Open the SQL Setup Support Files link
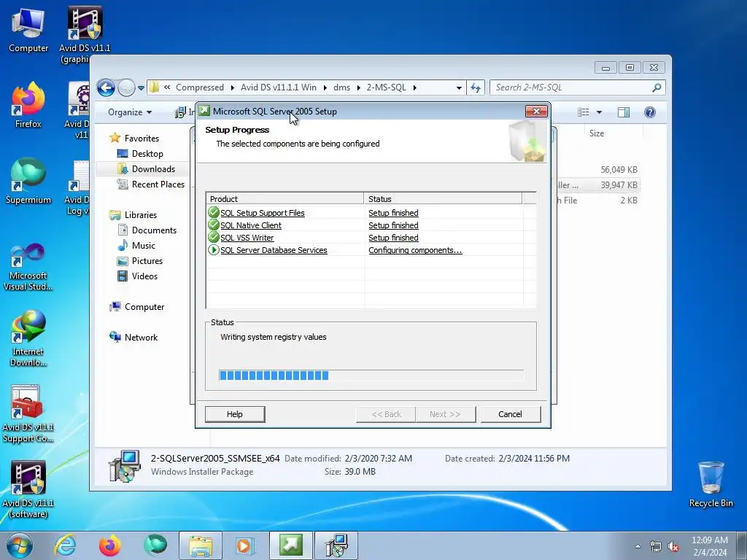This screenshot has height=560, width=747. 263,213
